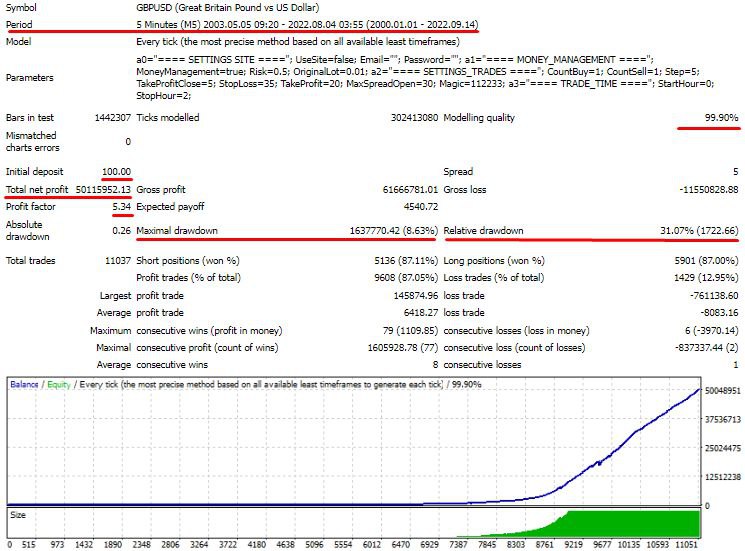Select Gross profit value 61666781.01
Image resolution: width=745 pixels, height=551 pixels.
click(410, 190)
